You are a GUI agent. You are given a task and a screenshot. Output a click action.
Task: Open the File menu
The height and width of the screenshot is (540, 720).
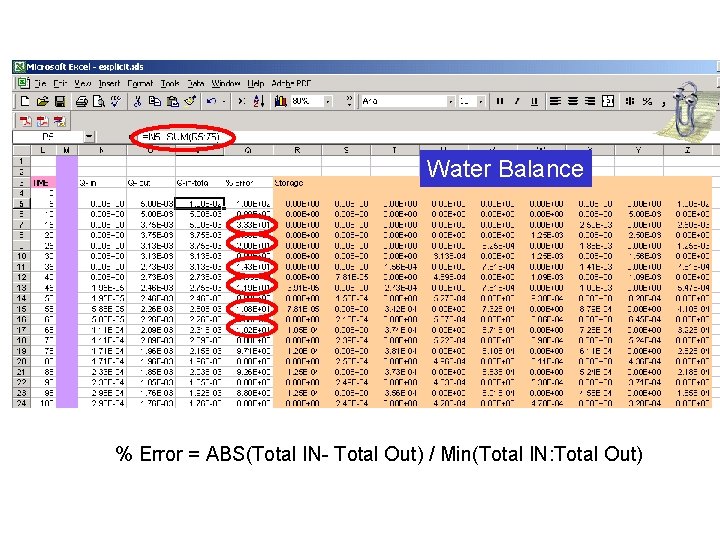pyautogui.click(x=40, y=84)
